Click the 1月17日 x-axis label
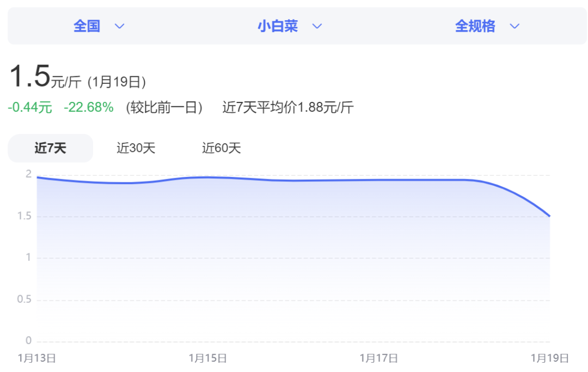 379,358
